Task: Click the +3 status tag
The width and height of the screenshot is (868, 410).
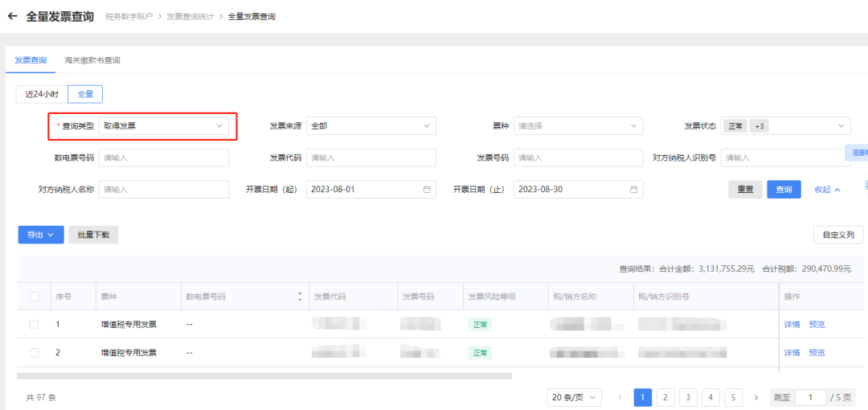Action: point(759,126)
